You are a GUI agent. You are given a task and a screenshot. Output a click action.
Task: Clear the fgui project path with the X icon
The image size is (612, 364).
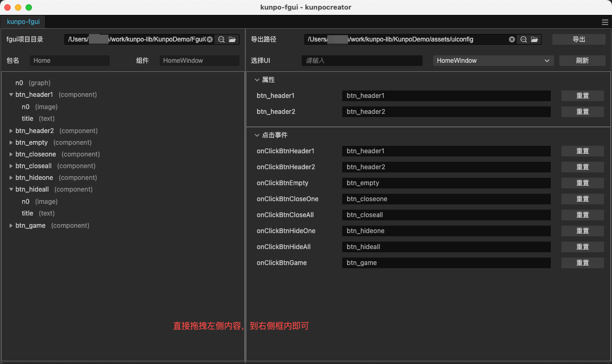(x=210, y=39)
